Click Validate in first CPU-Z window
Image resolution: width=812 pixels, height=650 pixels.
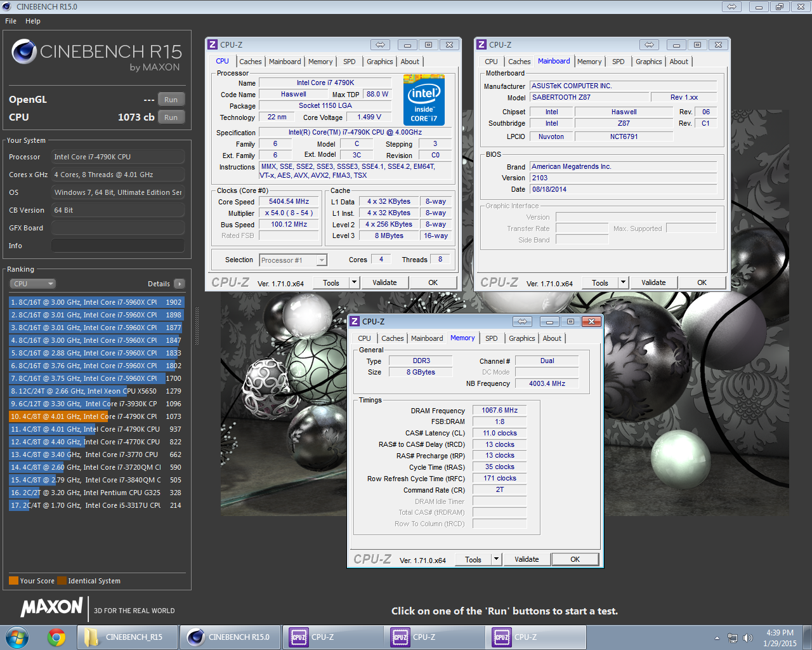[384, 283]
